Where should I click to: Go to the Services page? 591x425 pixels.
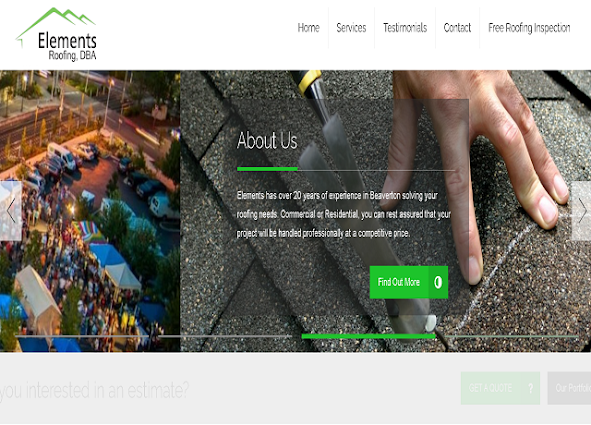tap(351, 28)
